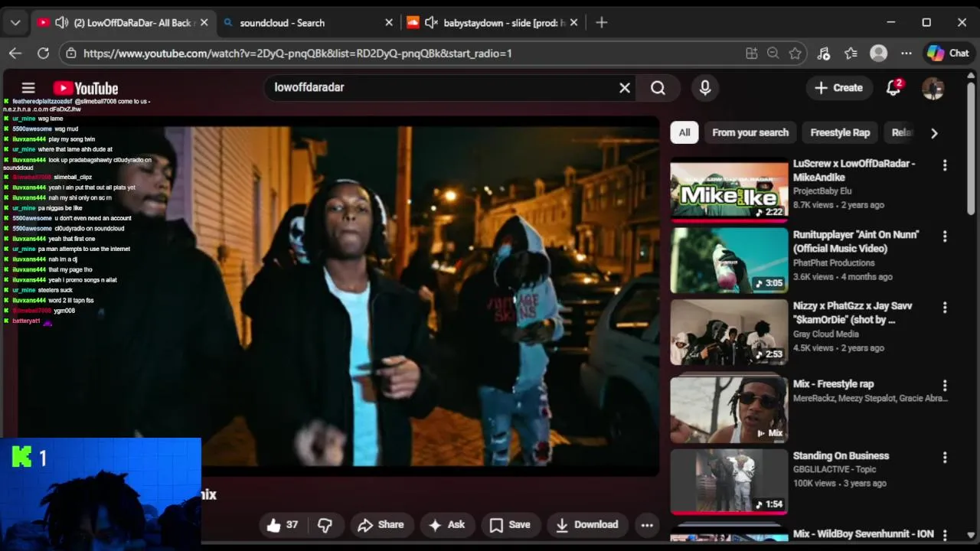The width and height of the screenshot is (980, 551).
Task: Select the Freestyle Rap filter chip
Action: (840, 132)
